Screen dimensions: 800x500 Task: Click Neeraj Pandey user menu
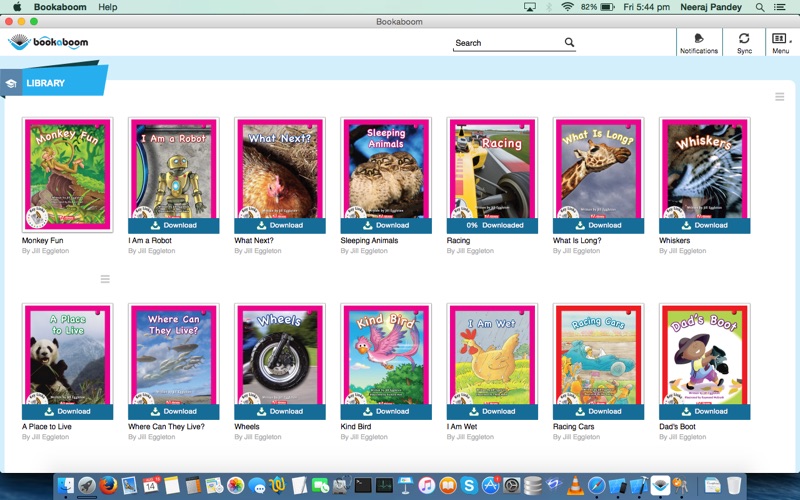(711, 7)
